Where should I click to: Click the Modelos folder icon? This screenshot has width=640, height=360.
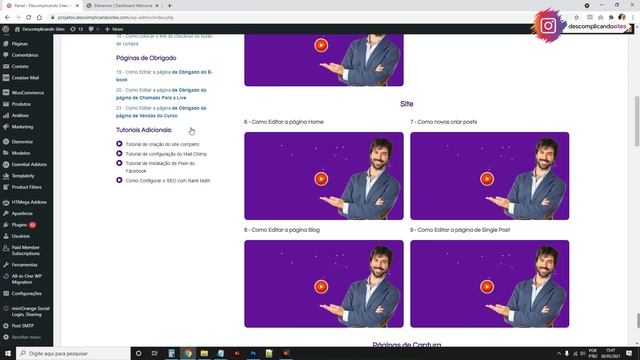[x=6, y=153]
